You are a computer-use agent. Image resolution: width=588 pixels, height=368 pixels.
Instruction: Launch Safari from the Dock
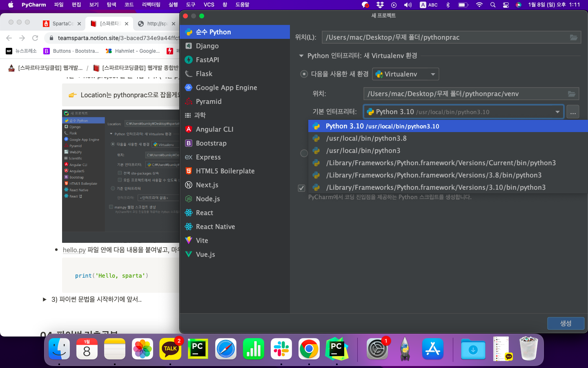[x=226, y=349]
